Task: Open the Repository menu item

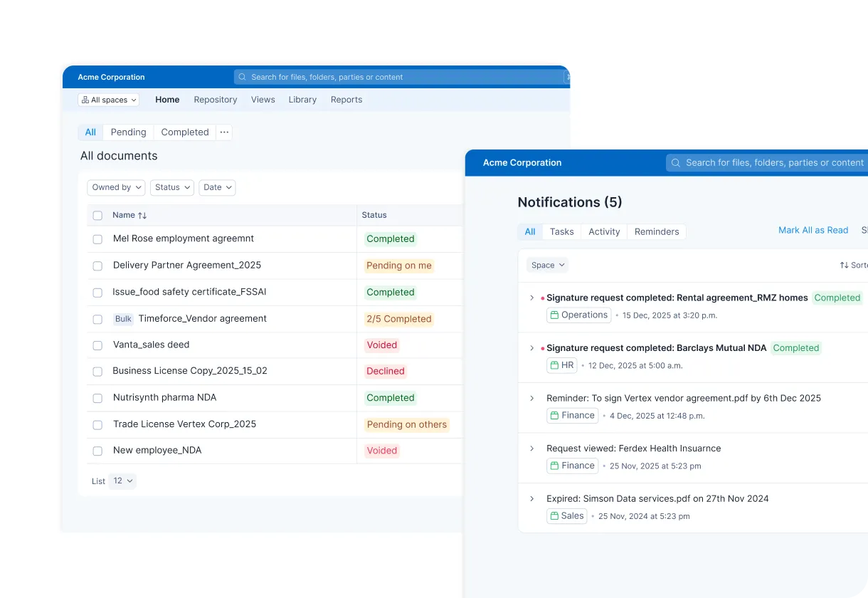Action: (216, 100)
